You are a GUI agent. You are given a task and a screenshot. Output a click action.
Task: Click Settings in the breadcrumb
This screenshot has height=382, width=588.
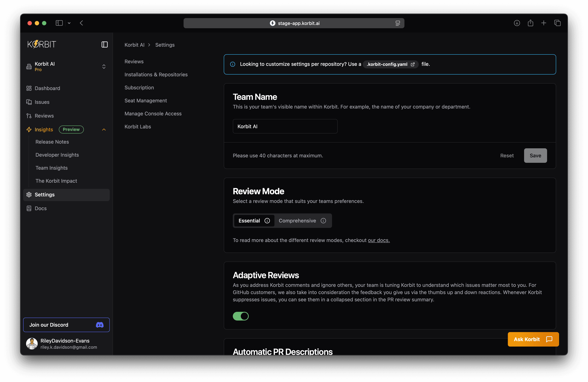point(165,45)
